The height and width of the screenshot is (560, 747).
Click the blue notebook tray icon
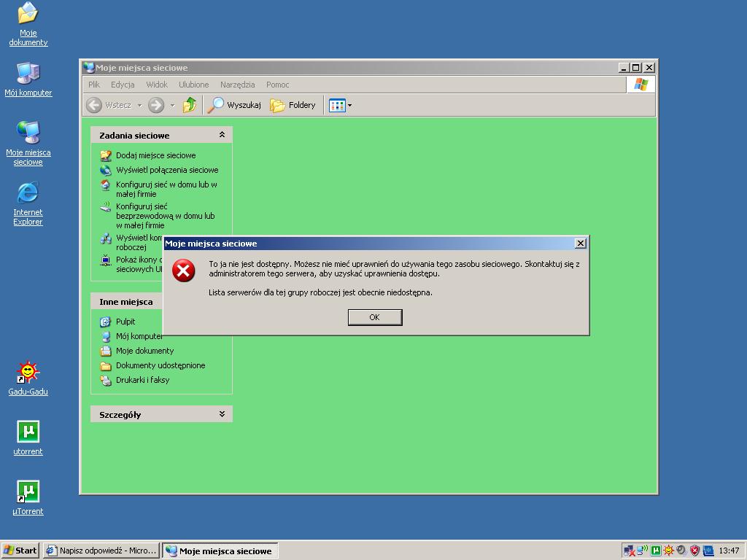(x=708, y=551)
